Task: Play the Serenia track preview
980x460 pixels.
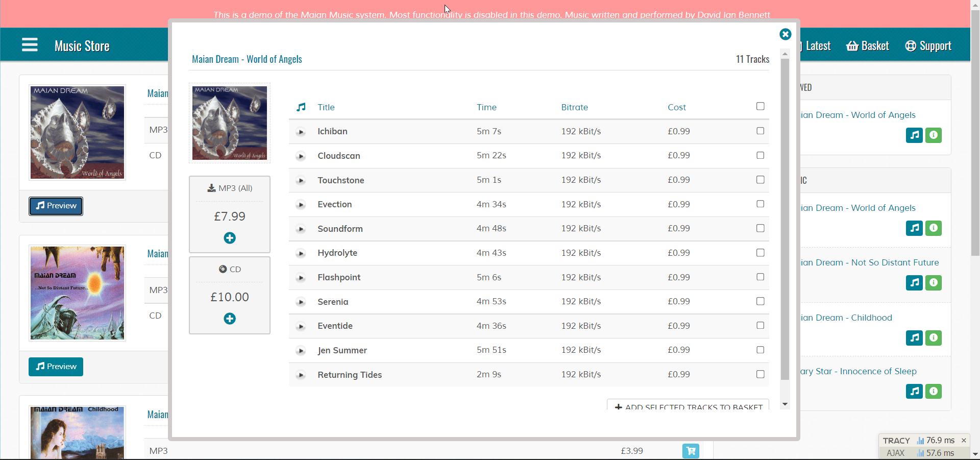Action: [301, 302]
